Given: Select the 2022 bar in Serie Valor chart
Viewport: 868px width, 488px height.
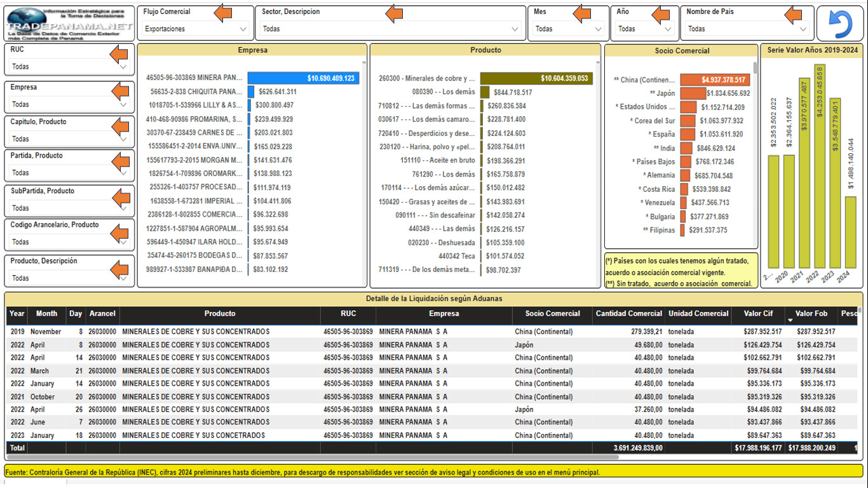Looking at the screenshot, I should [x=820, y=165].
